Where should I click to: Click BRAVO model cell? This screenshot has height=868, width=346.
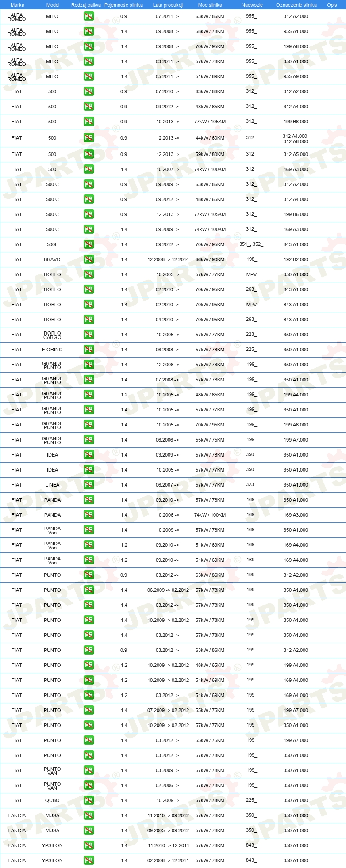[x=52, y=259]
